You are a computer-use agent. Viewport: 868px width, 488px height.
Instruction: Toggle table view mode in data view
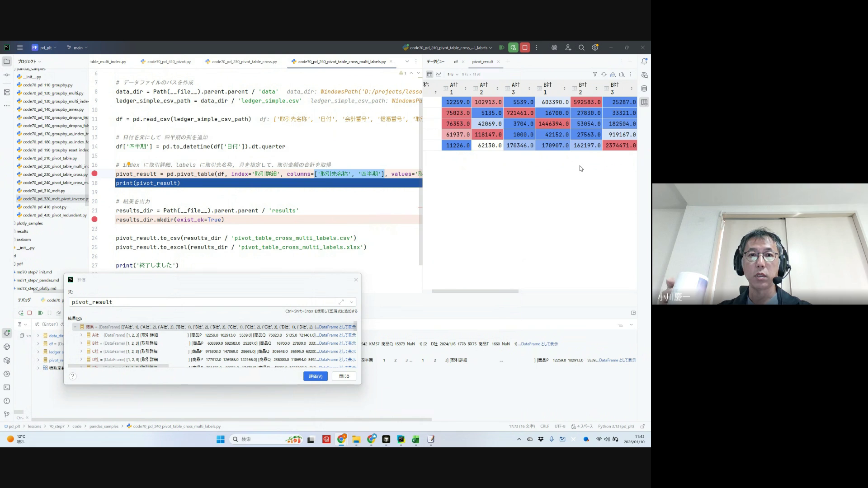(x=429, y=75)
